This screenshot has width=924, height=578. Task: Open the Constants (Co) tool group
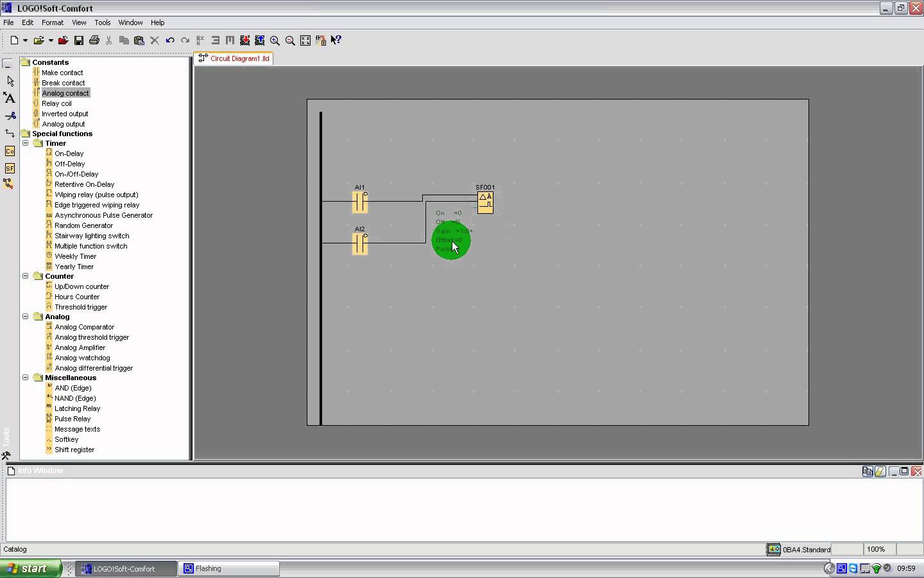[10, 151]
